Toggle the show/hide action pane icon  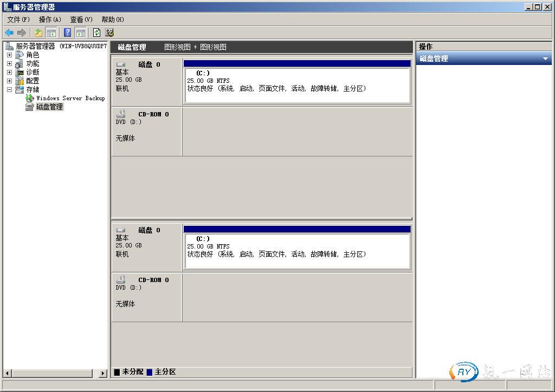pos(80,32)
